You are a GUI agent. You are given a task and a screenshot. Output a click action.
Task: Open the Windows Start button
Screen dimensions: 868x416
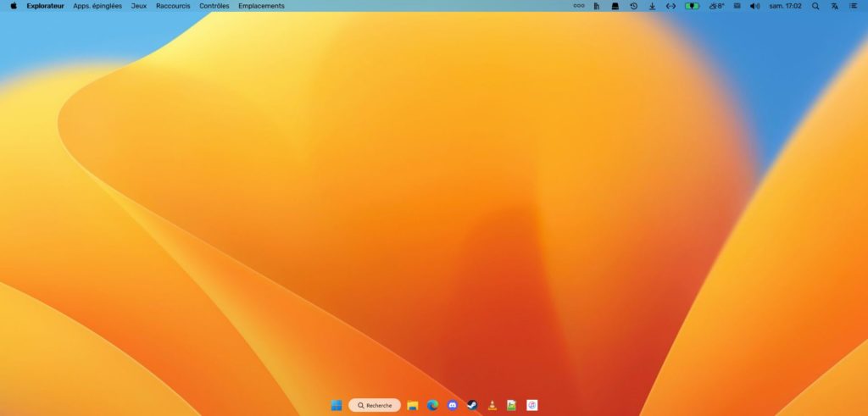[336, 406]
